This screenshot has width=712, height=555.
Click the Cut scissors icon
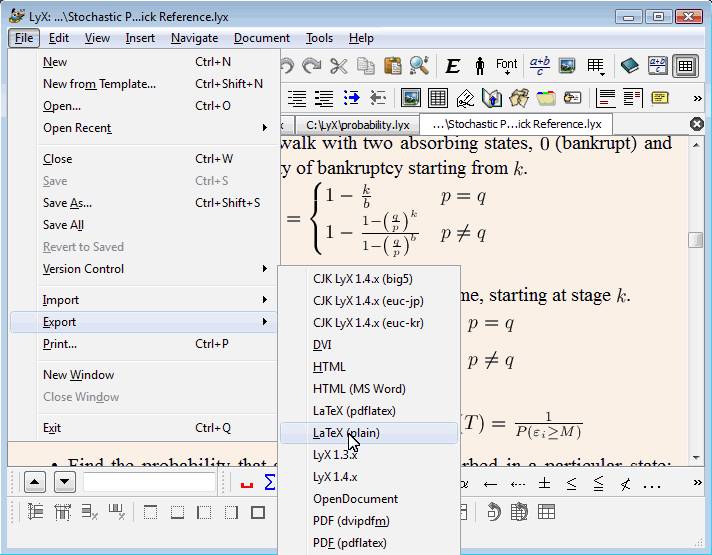click(x=339, y=66)
